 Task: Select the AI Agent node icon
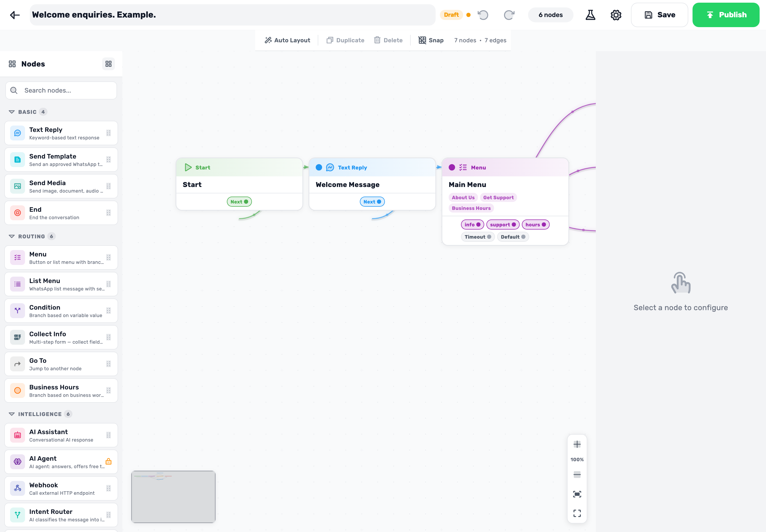pyautogui.click(x=18, y=462)
